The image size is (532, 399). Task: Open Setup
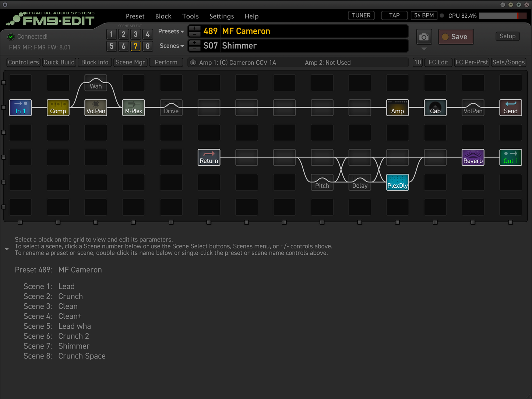tap(507, 36)
